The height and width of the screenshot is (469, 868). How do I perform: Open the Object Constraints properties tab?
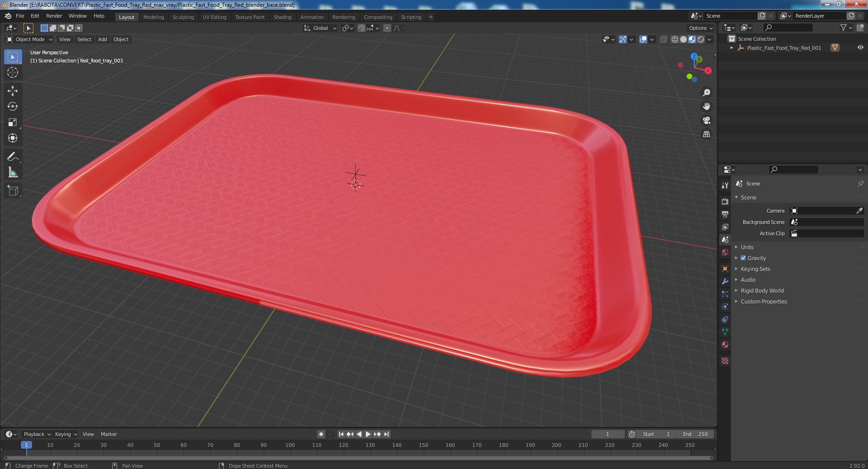(x=725, y=319)
